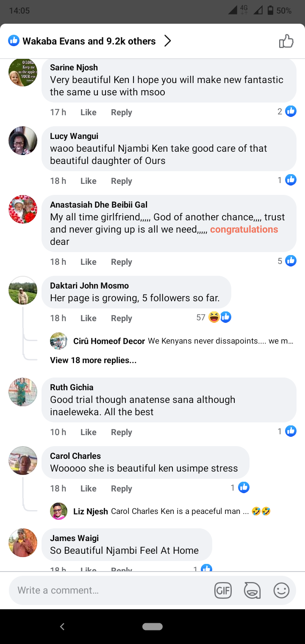Reply to Daktari John Mosmo's comment
This screenshot has width=305, height=644.
(122, 318)
